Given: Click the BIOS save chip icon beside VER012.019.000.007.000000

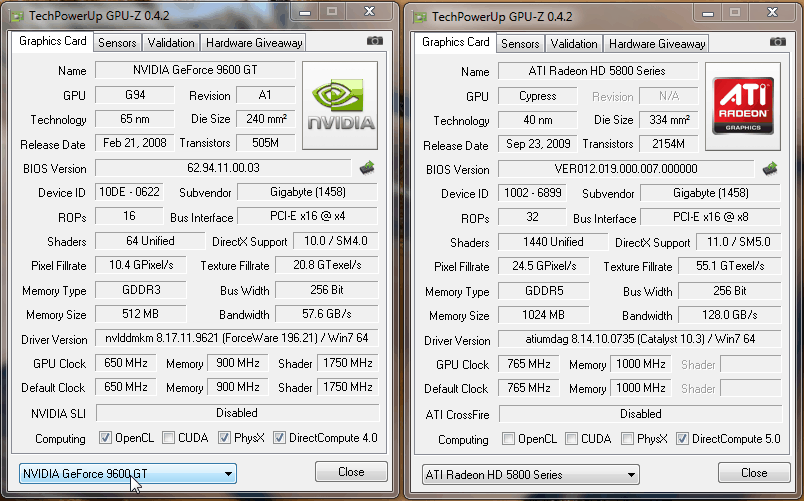Looking at the screenshot, I should point(770,169).
